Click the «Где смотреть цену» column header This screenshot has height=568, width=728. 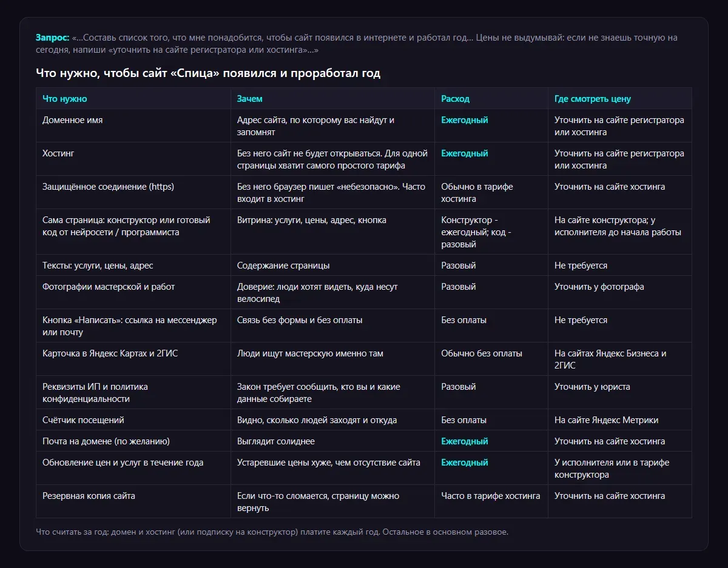coord(620,99)
